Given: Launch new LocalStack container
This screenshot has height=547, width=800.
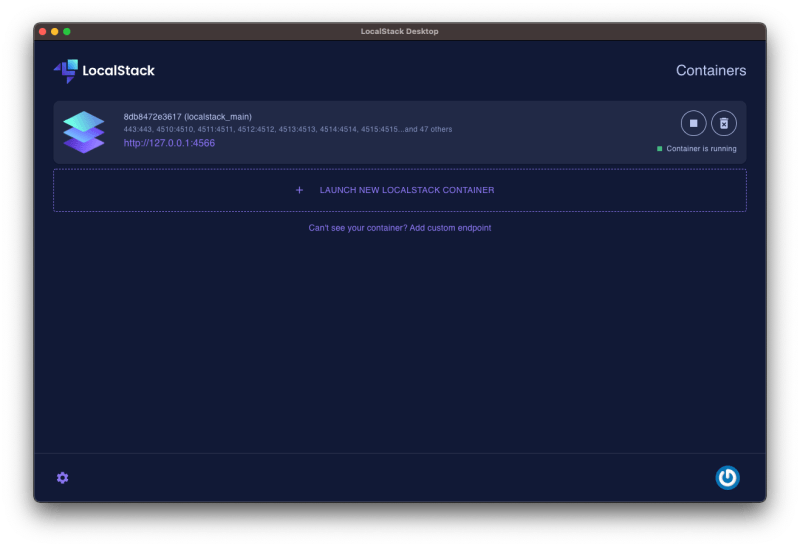Looking at the screenshot, I should pos(399,190).
